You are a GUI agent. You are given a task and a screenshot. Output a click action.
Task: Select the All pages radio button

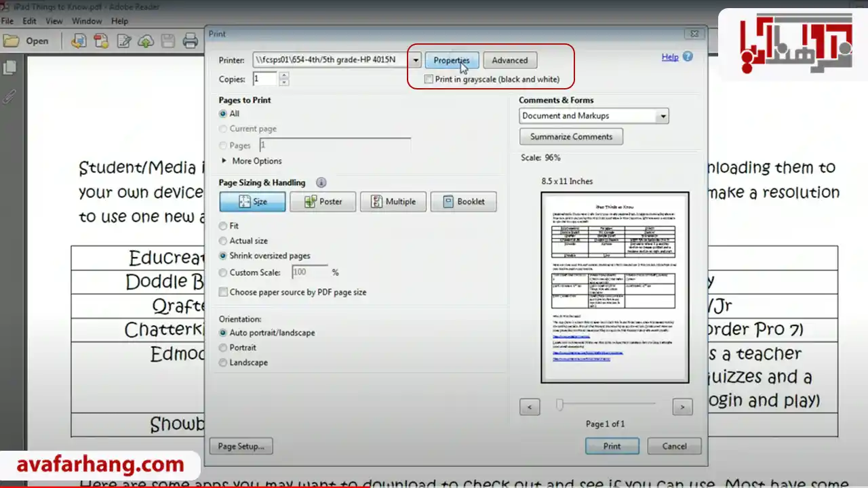click(223, 114)
